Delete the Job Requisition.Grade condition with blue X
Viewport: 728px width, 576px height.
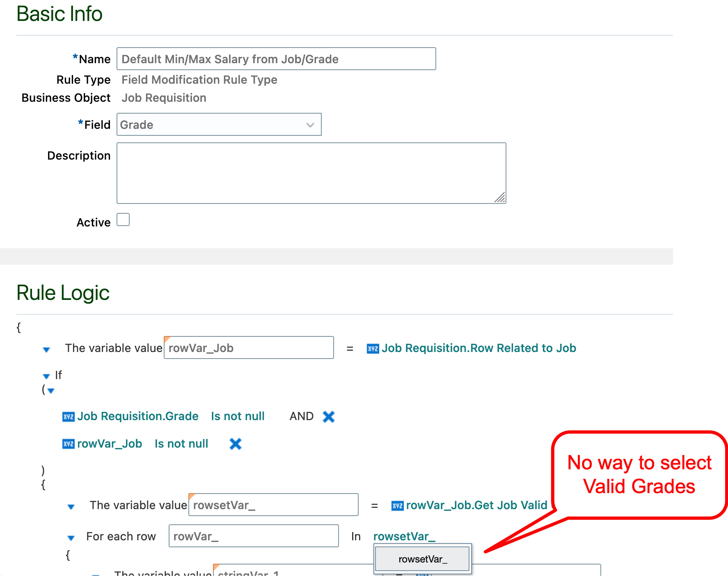[328, 416]
